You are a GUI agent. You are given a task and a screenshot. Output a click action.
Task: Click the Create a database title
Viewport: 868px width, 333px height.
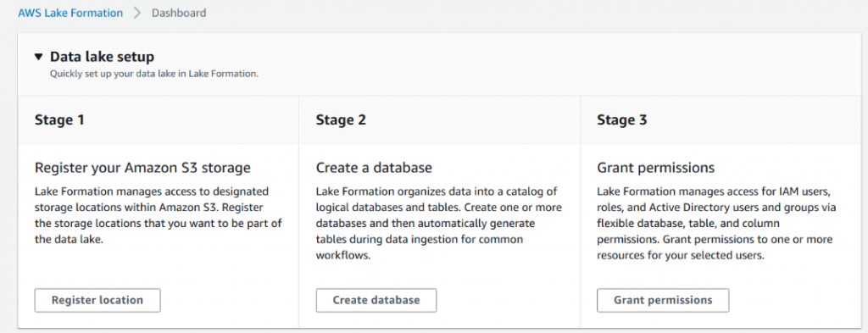374,168
